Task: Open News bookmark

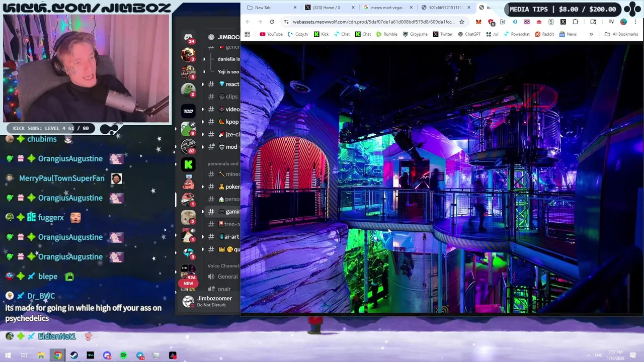Action: coord(568,34)
